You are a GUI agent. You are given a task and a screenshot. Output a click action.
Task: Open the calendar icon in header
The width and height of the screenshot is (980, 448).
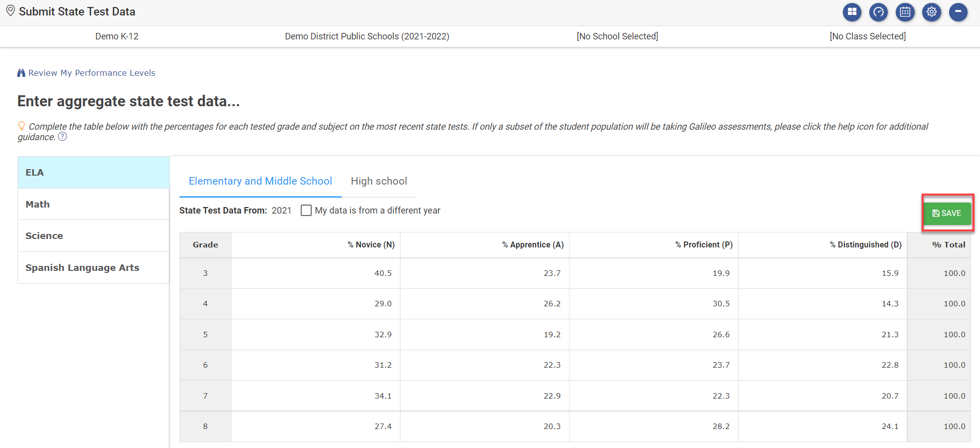click(x=905, y=12)
